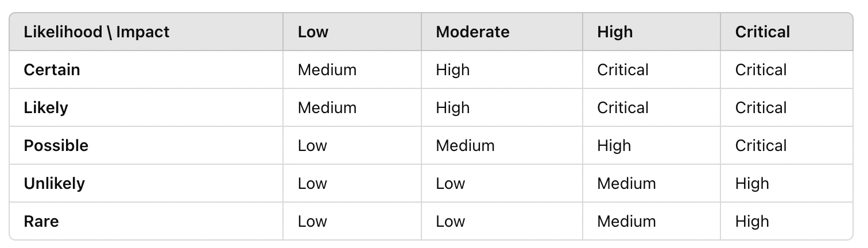Select the 'Low' impact column header
Screen dimensions: 868x248
313,32
